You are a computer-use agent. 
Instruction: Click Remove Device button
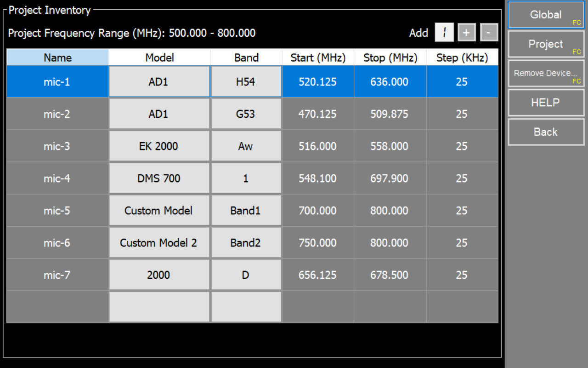[546, 73]
